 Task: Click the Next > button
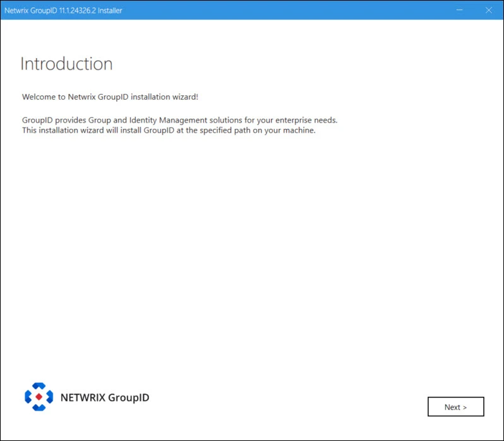pyautogui.click(x=455, y=407)
